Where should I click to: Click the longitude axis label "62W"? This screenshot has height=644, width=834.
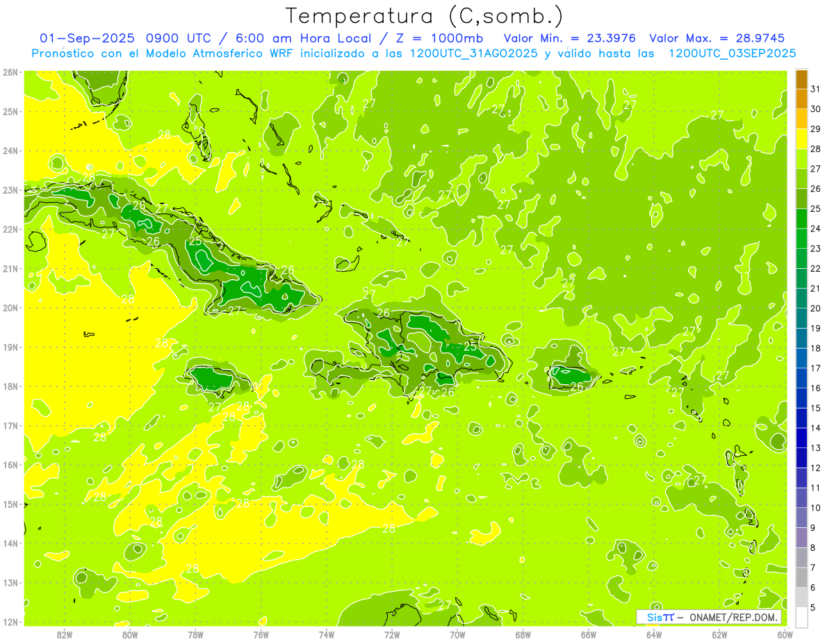click(719, 634)
